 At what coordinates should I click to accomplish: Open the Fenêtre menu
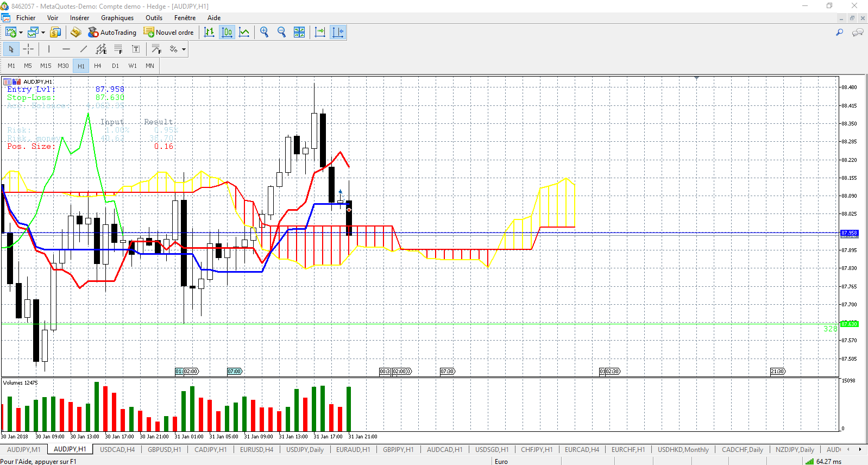[x=185, y=18]
